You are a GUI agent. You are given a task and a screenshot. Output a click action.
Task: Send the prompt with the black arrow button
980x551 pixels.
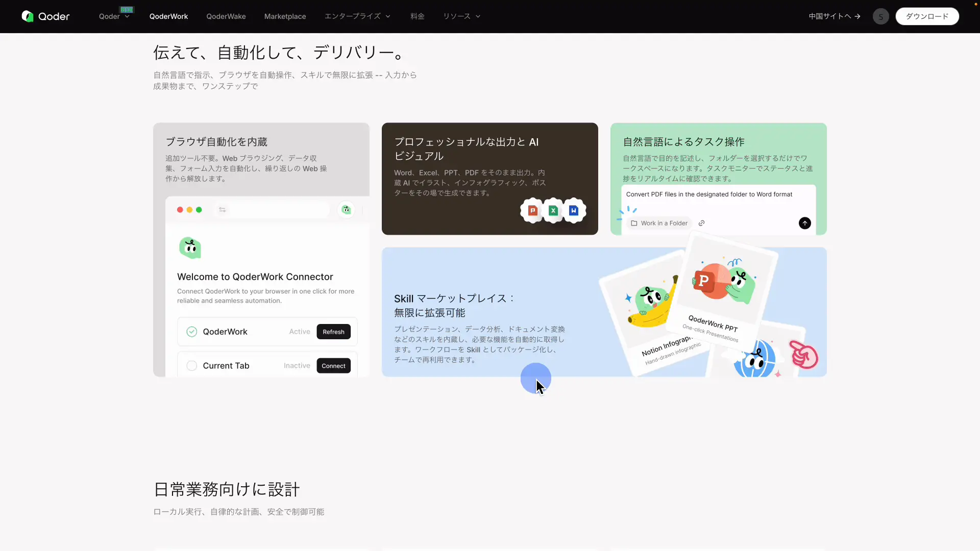pos(804,223)
